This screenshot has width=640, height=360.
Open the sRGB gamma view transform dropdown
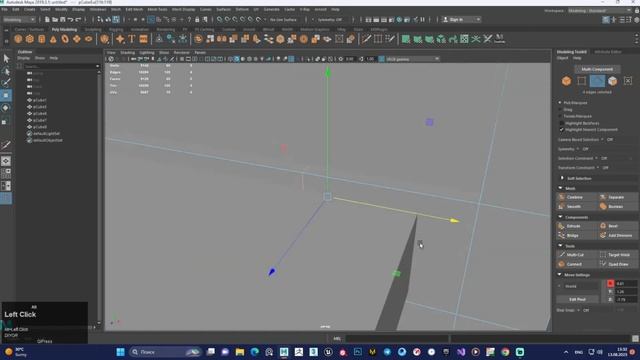pos(412,59)
